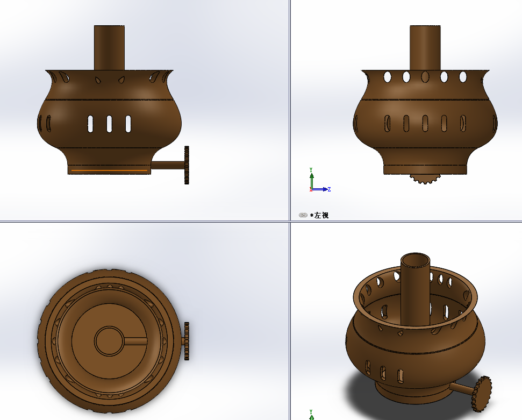Viewport: 522px width, 420px height.
Task: Click the link-views chain icon beside 左視
Action: click(303, 215)
